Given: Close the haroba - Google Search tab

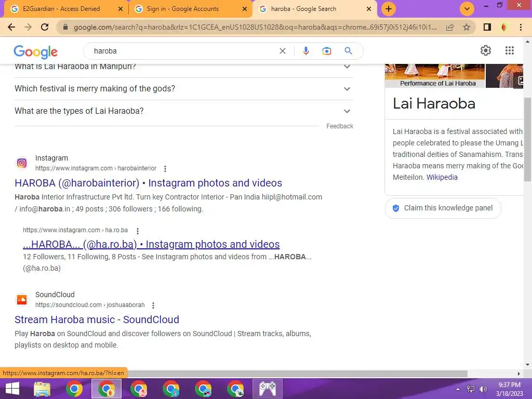Looking at the screenshot, I should click(x=369, y=9).
